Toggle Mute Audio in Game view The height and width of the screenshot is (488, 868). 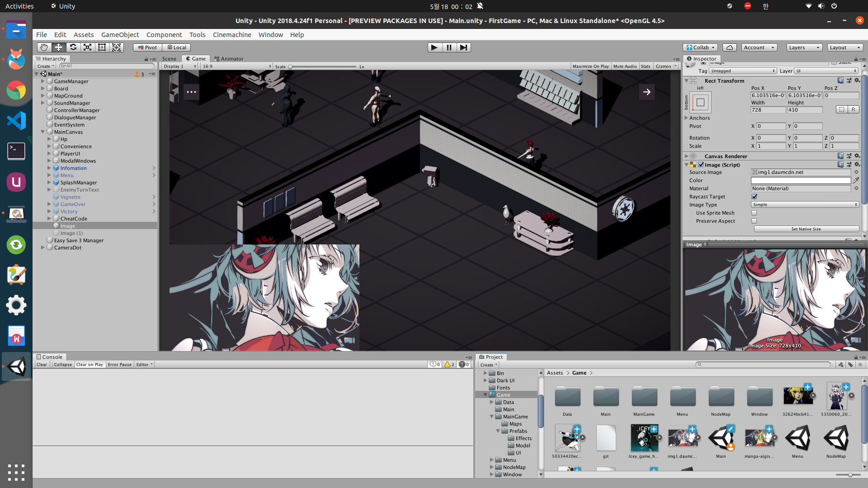625,66
